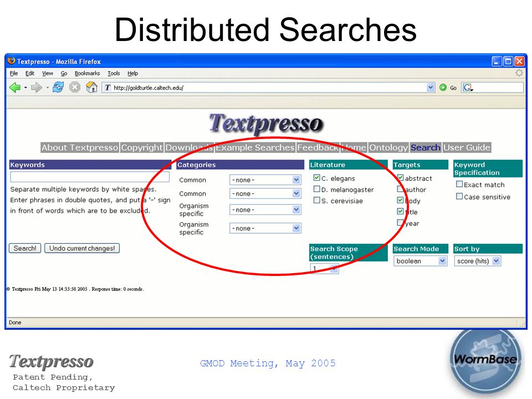Open the Sort by score (hits) dropdown
Screen dimensions: 532x399
point(477,261)
